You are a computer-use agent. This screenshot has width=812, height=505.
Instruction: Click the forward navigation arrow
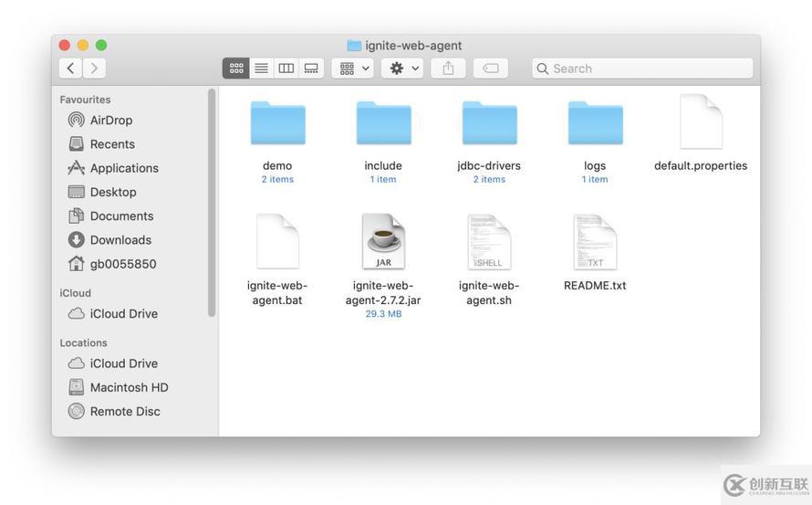coord(94,68)
